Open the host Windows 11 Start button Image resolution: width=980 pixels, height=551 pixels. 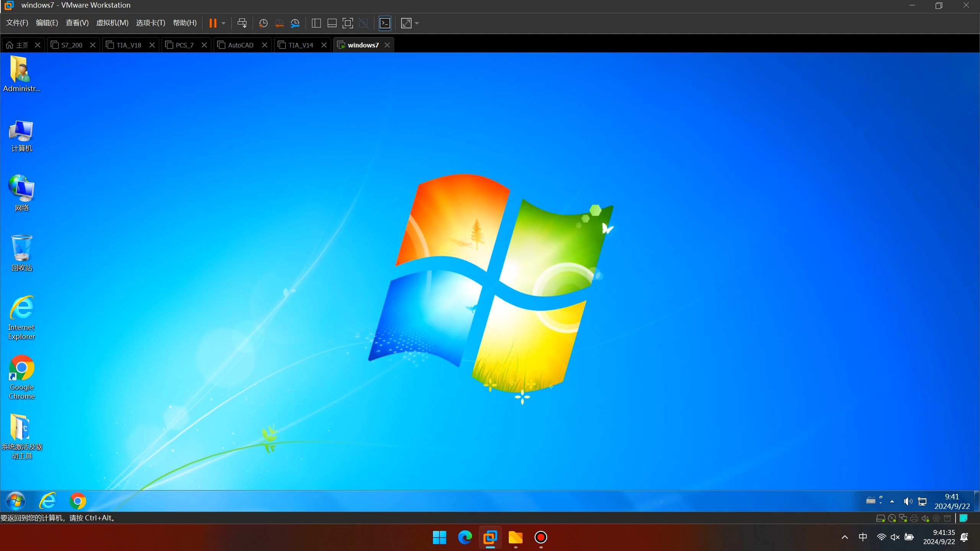click(x=439, y=537)
